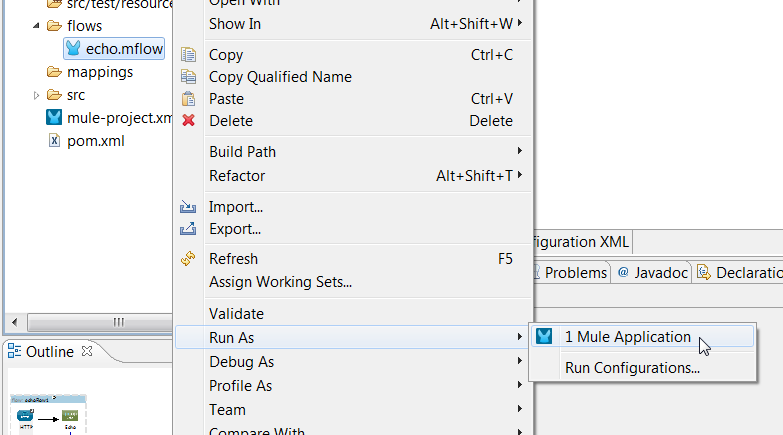Click the Copy icon in context menu
Screen dimensions: 783x435
tap(188, 55)
